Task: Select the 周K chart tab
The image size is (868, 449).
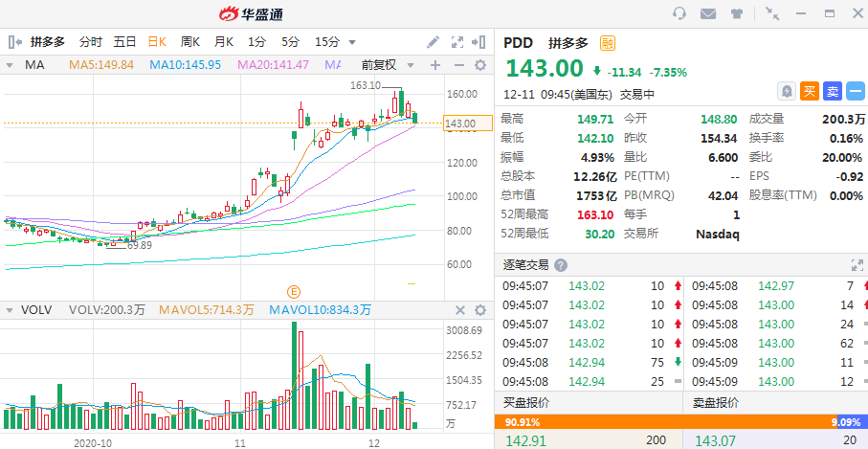Action: pos(189,42)
